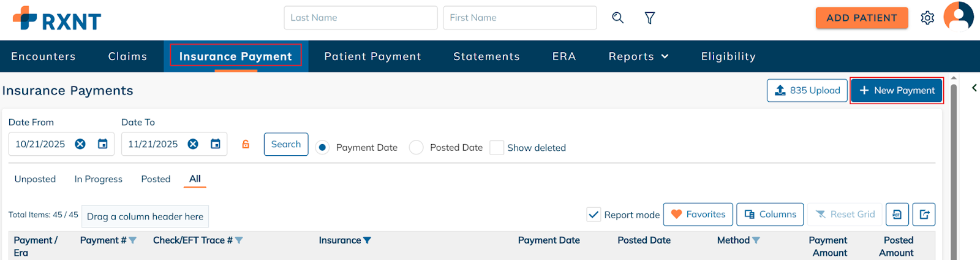Open the Date To calendar picker

point(216,144)
